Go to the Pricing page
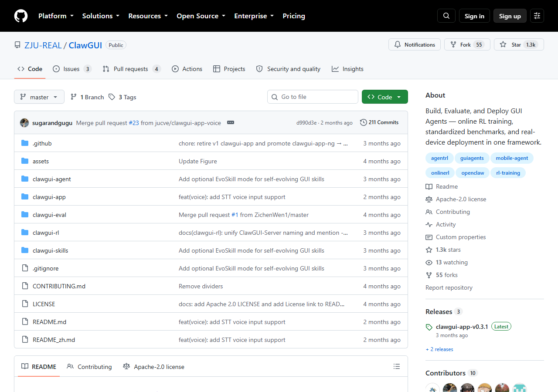The height and width of the screenshot is (392, 558). coord(294,16)
